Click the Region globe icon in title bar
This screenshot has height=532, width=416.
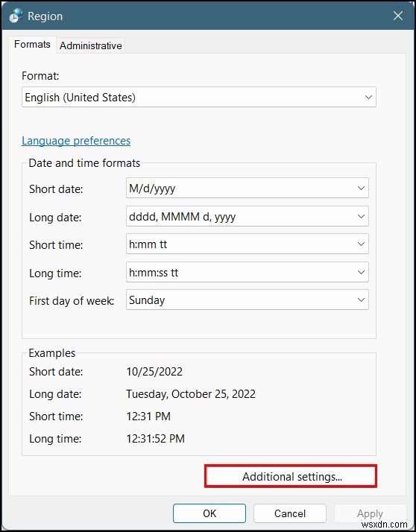(16, 16)
